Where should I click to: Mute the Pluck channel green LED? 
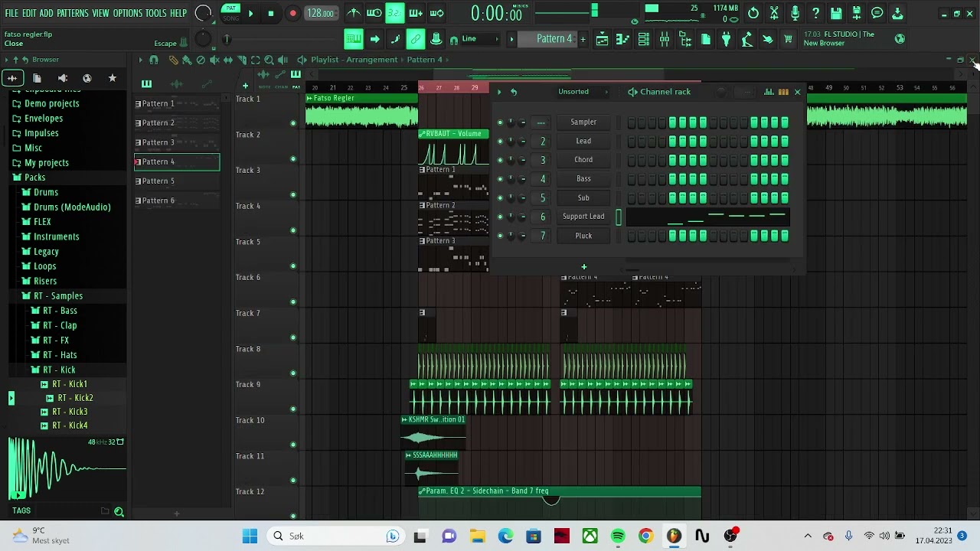tap(500, 236)
